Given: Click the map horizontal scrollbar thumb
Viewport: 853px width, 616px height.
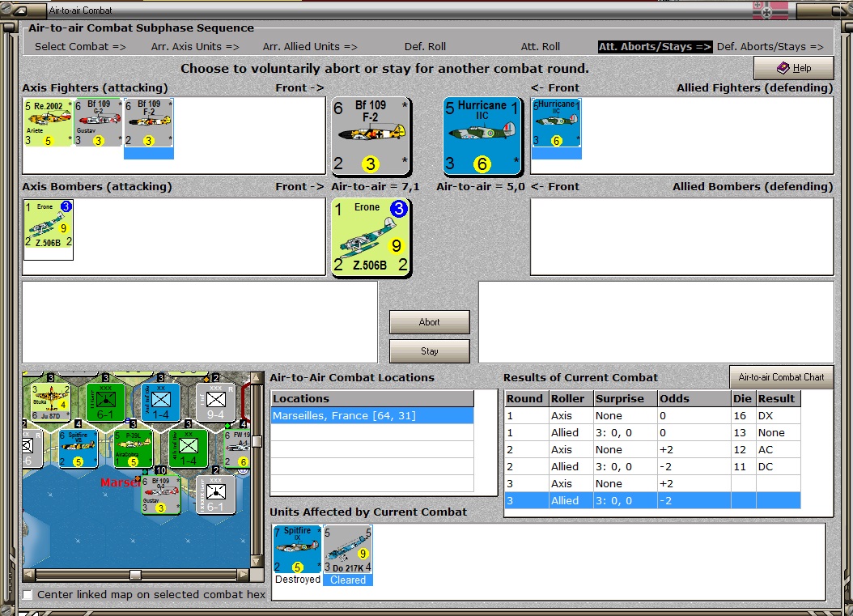Looking at the screenshot, I should coord(135,575).
